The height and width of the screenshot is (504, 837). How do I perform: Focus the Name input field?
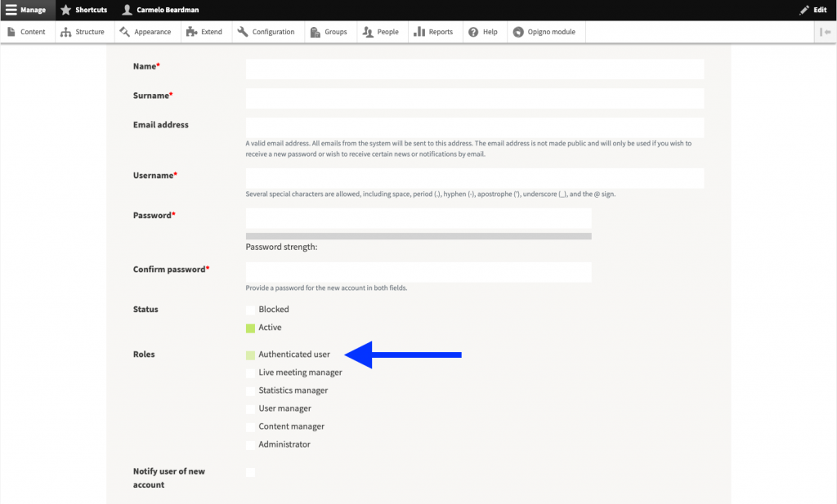(475, 69)
